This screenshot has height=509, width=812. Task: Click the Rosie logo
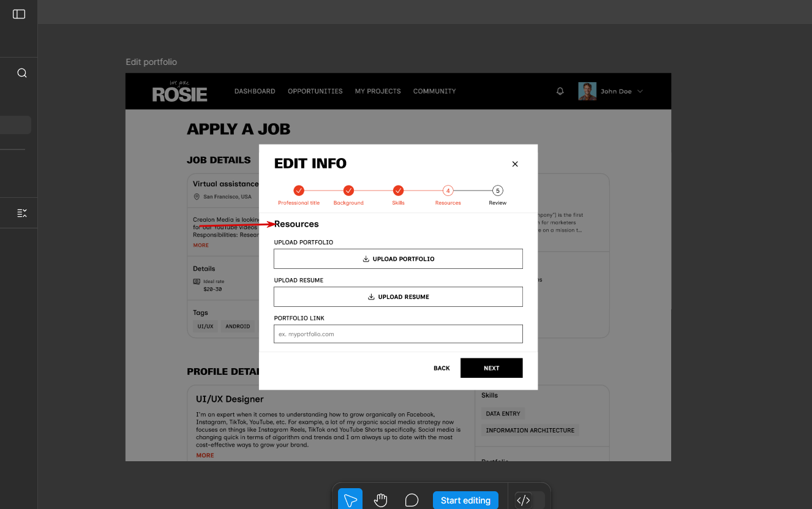pos(179,91)
